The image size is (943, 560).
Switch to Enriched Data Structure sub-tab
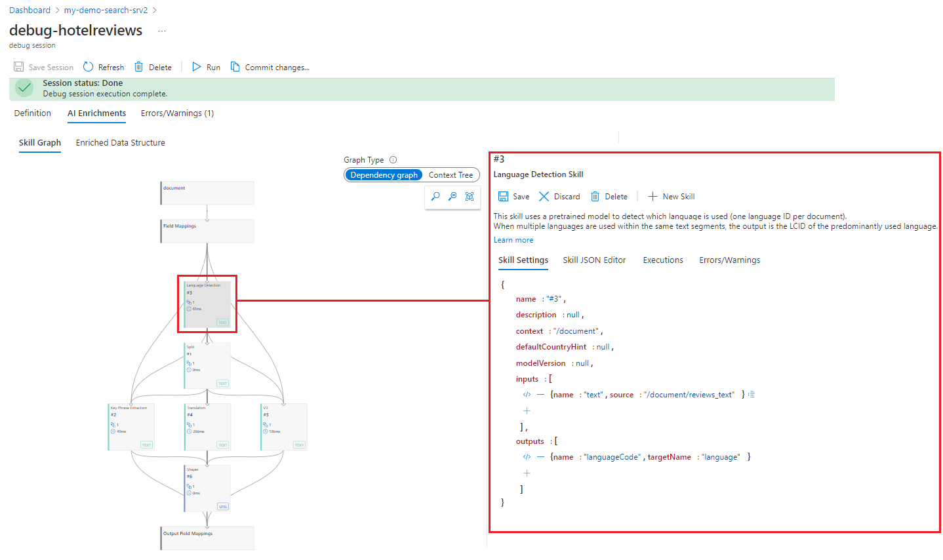pos(121,143)
